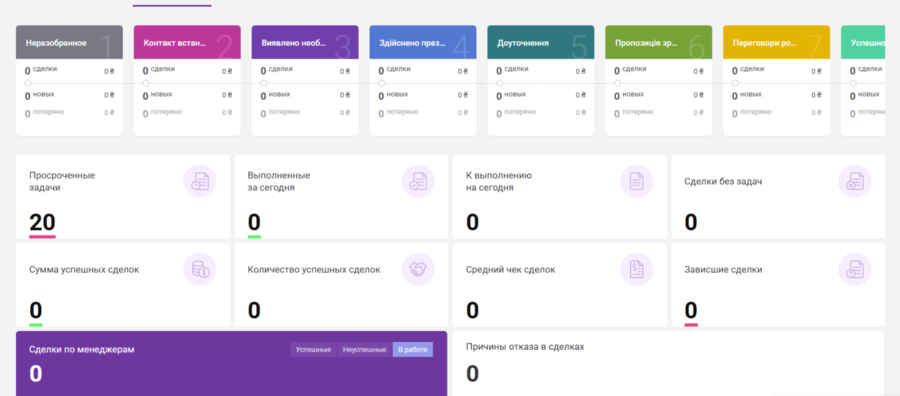
Task: Open the Доуточнення stage header
Action: [541, 42]
